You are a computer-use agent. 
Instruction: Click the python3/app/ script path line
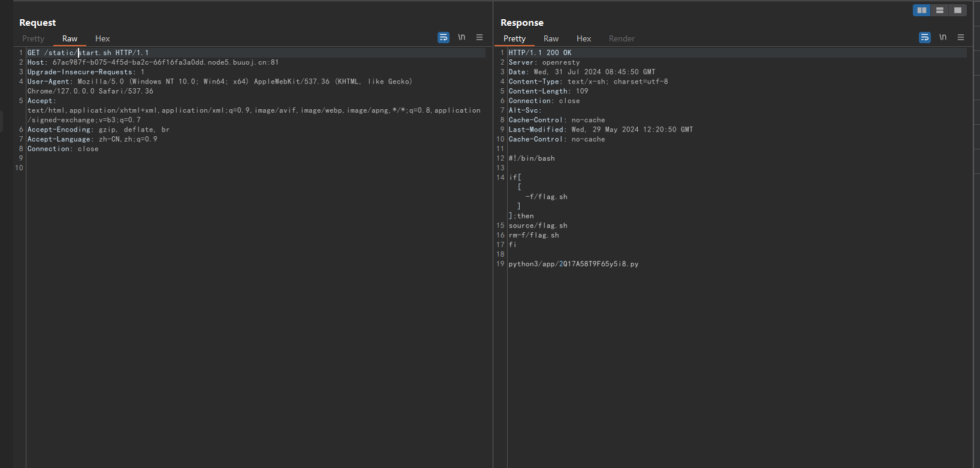(574, 264)
